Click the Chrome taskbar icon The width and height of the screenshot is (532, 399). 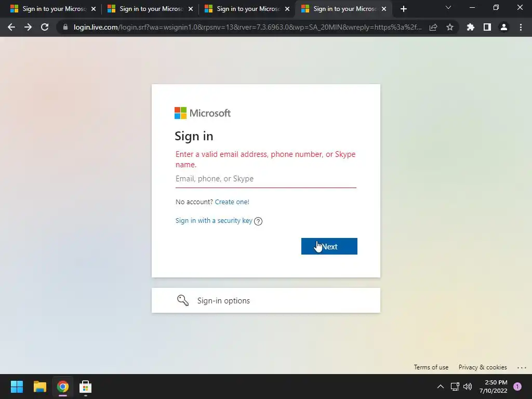coord(63,387)
